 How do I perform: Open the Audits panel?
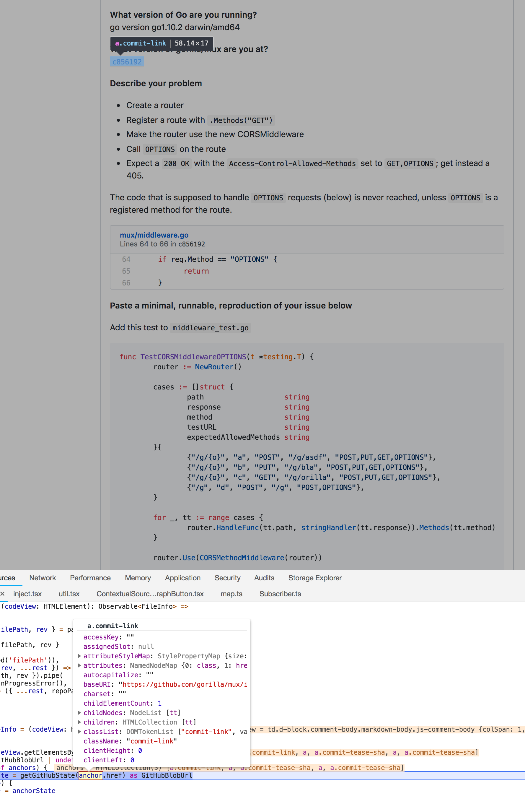[x=264, y=578]
